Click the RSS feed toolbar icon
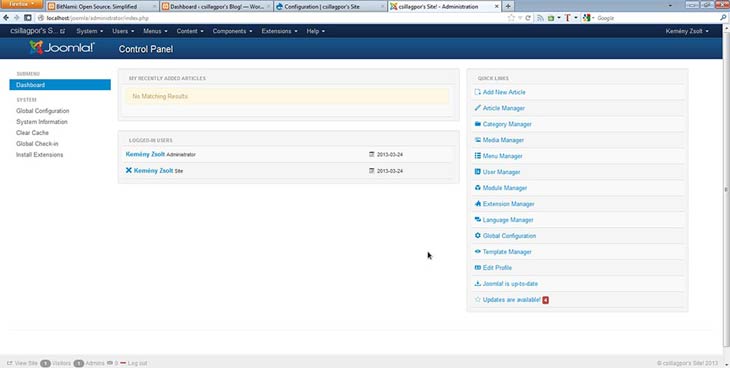 pyautogui.click(x=540, y=18)
